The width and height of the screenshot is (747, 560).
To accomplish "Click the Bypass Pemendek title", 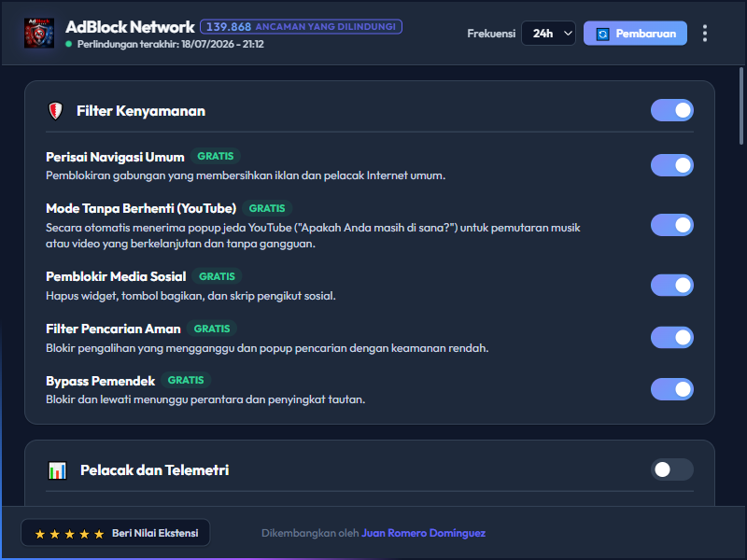I will tap(101, 381).
